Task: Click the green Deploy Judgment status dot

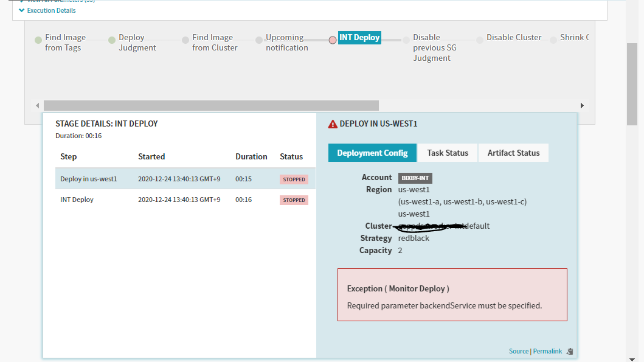Action: pos(112,40)
